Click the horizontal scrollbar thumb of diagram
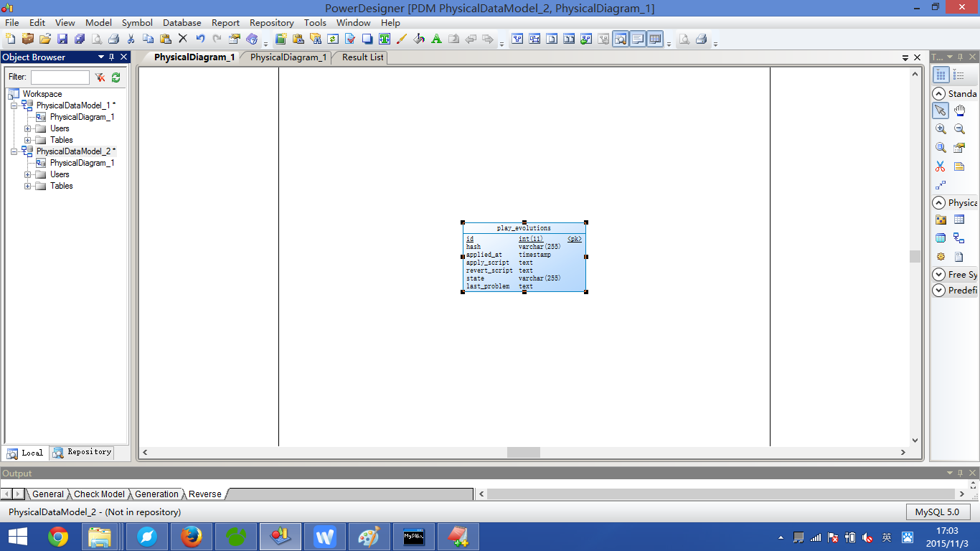The height and width of the screenshot is (551, 980). 524,453
